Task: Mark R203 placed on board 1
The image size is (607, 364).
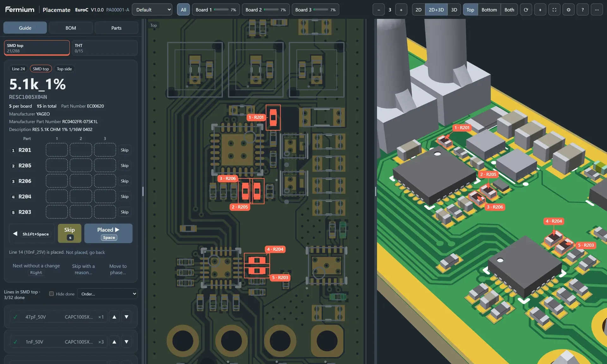Action: point(57,212)
